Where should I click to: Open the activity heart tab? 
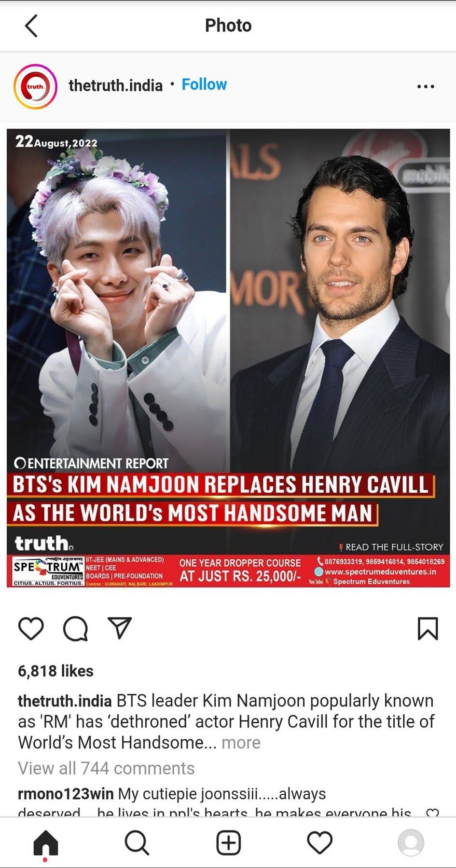coord(319,842)
